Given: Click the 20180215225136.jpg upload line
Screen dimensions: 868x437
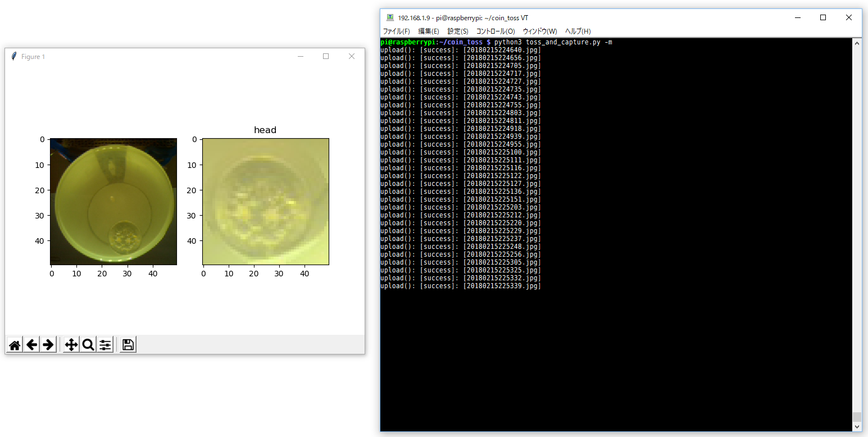Looking at the screenshot, I should pos(461,192).
